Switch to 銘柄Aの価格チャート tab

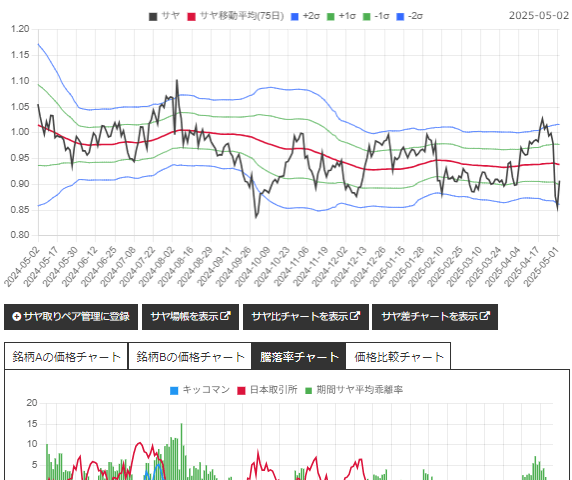click(66, 356)
